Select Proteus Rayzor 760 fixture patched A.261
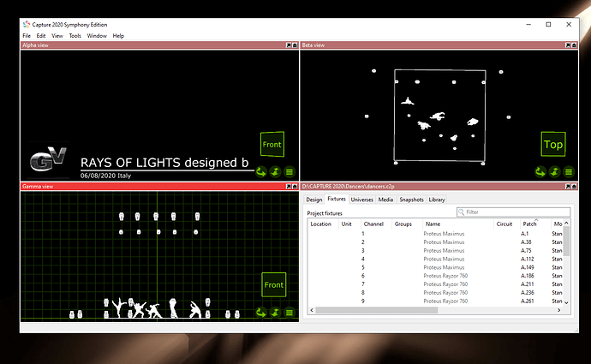 coord(435,301)
